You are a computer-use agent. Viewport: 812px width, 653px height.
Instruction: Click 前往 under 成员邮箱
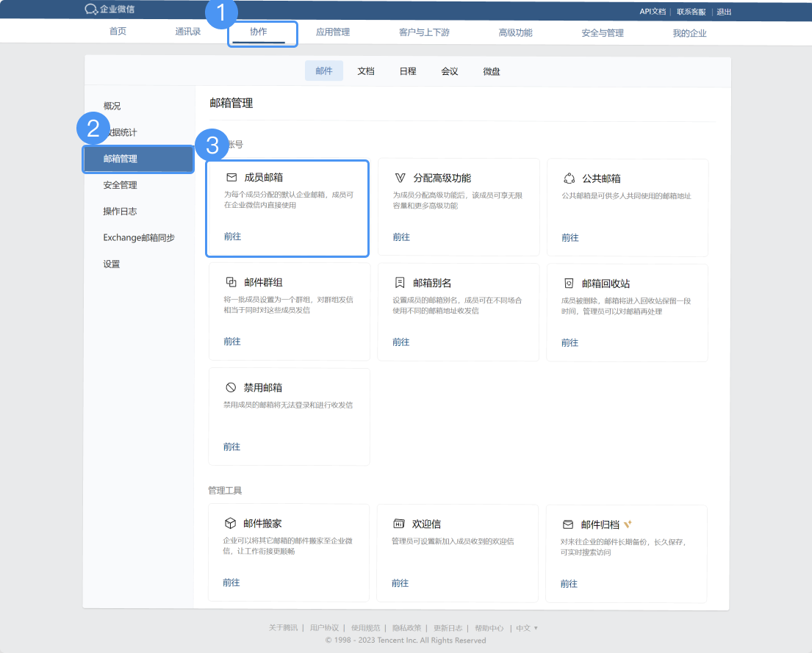click(x=231, y=237)
